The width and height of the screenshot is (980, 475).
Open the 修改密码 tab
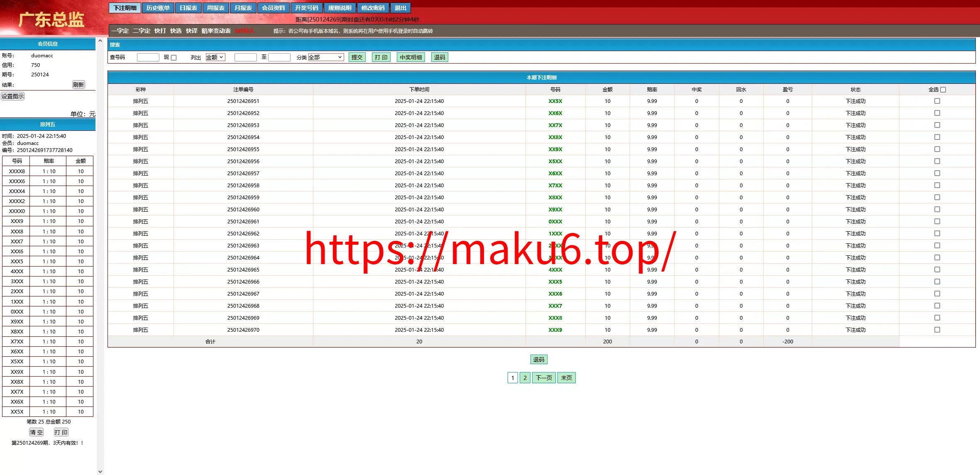point(373,8)
